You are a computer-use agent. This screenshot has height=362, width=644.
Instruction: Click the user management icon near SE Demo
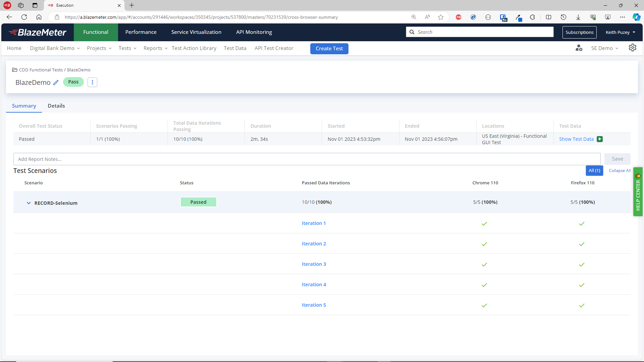tap(578, 48)
